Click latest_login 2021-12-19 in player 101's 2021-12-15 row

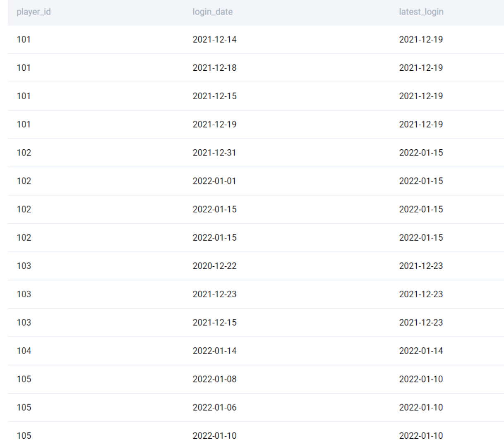click(421, 96)
